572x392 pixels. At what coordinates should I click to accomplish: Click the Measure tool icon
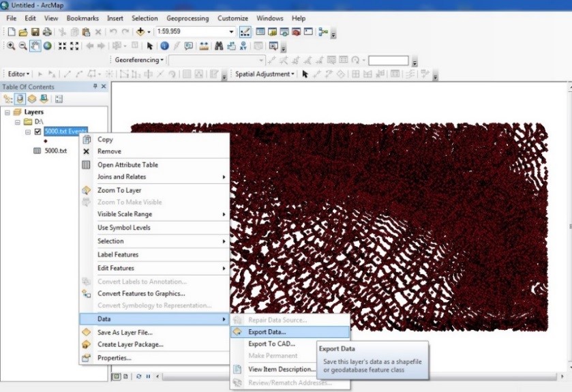(204, 46)
